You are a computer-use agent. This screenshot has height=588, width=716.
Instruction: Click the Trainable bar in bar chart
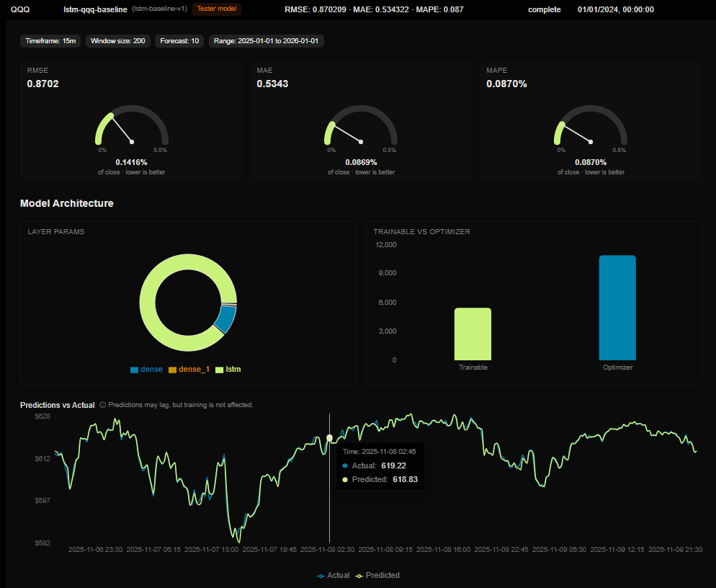click(x=473, y=334)
